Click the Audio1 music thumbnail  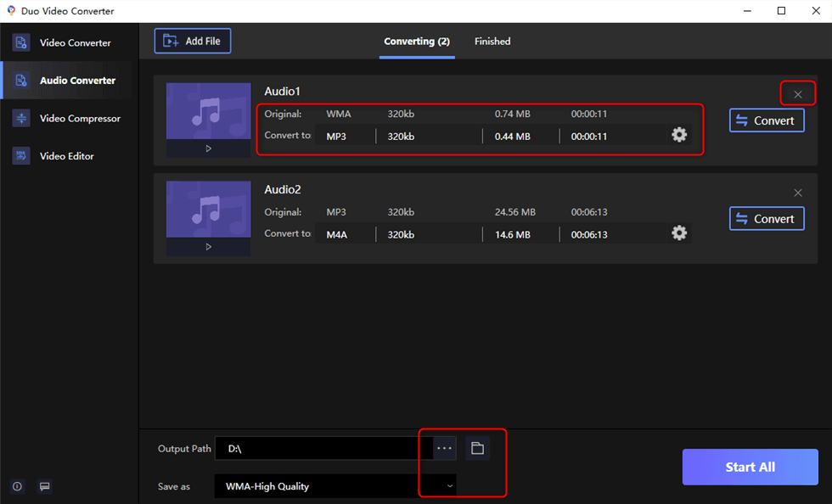pyautogui.click(x=209, y=111)
